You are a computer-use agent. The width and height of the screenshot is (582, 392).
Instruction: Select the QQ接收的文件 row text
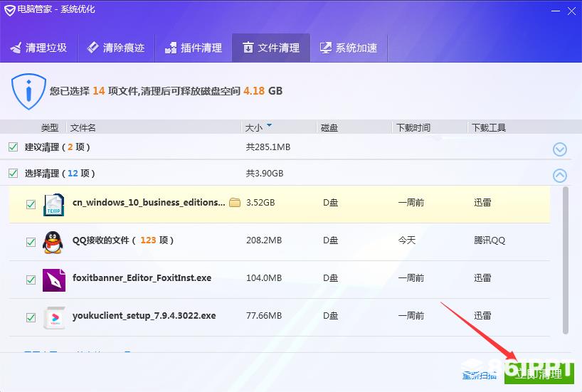pos(123,240)
